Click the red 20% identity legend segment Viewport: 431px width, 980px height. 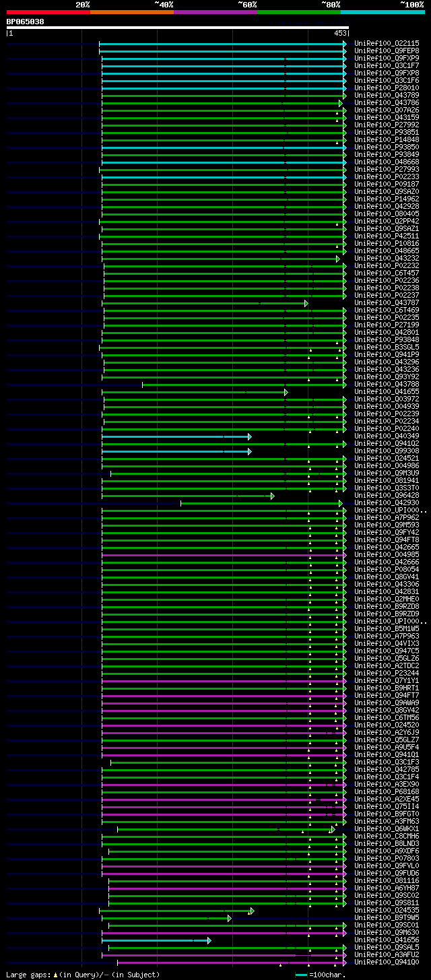(x=48, y=11)
